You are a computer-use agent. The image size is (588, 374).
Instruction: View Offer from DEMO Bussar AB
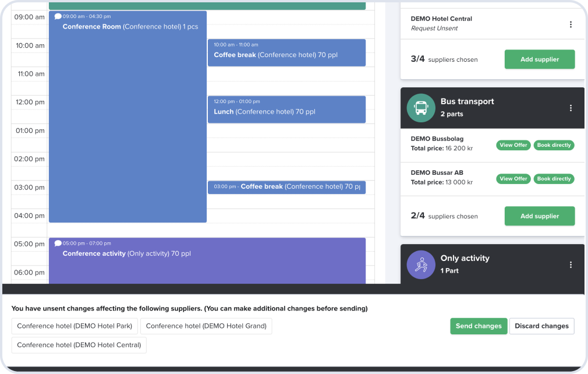pyautogui.click(x=513, y=179)
